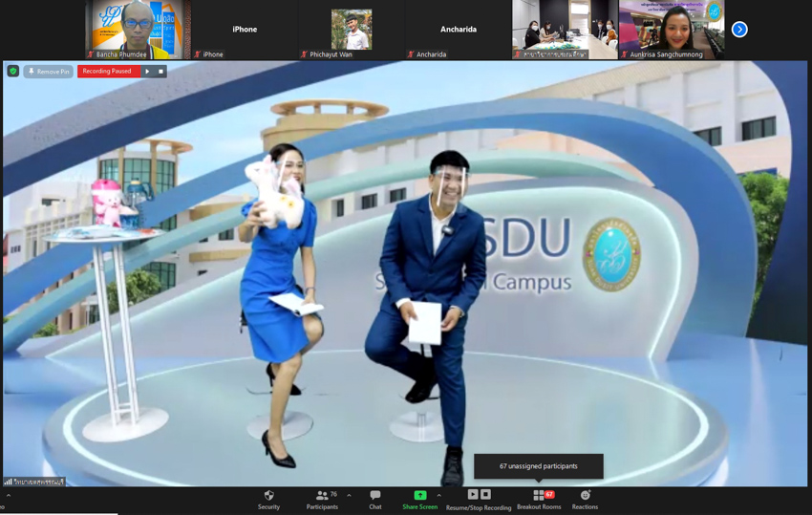The image size is (812, 515).
Task: Expand the arrow beside Participants
Action: tap(349, 496)
